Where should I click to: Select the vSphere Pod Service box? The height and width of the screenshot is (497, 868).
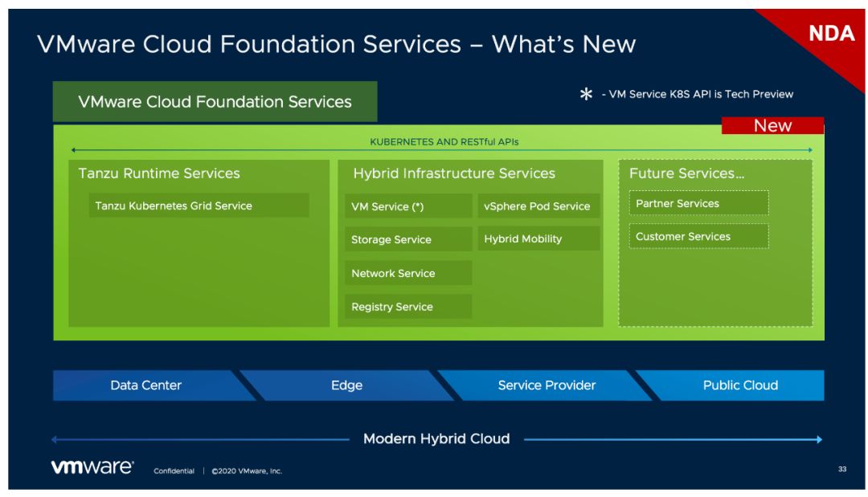click(538, 206)
